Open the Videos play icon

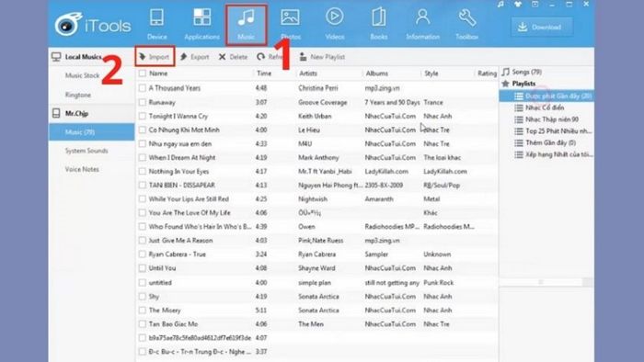pyautogui.click(x=335, y=17)
